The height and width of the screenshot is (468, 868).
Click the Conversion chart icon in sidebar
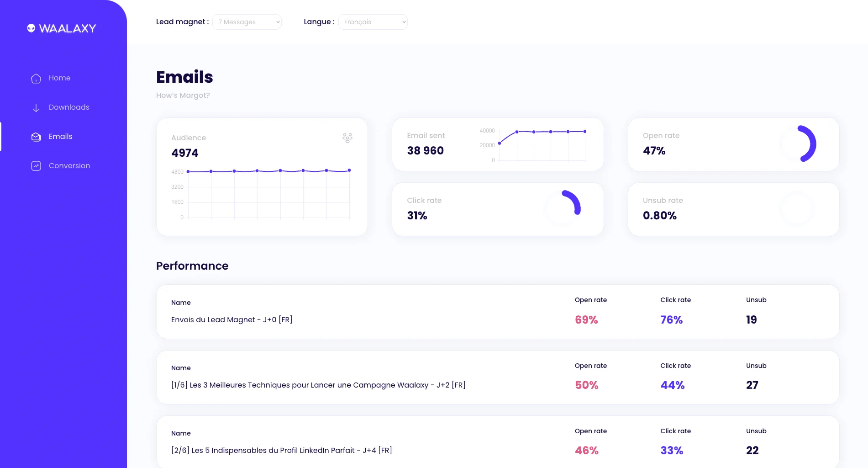pos(36,166)
